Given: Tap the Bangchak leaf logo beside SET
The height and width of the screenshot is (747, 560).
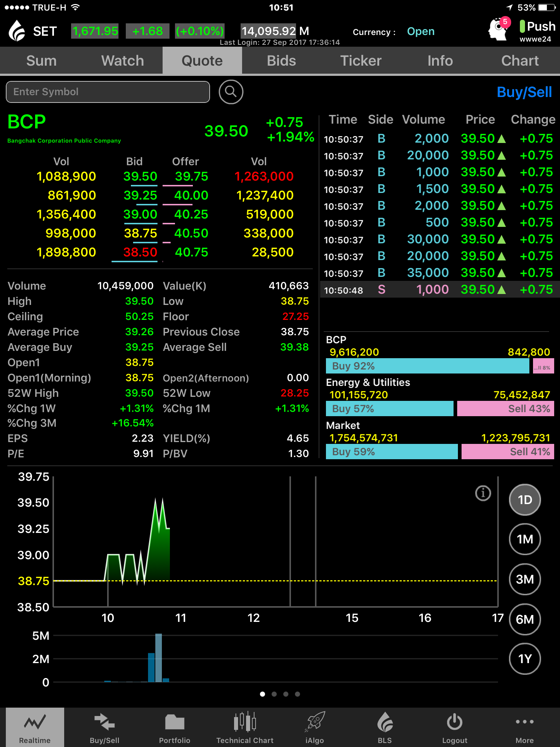Looking at the screenshot, I should pyautogui.click(x=17, y=31).
